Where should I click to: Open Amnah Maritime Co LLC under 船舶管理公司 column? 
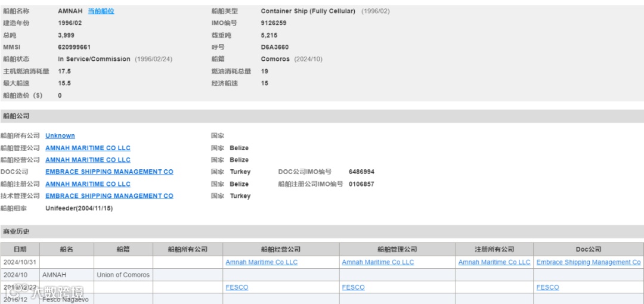pyautogui.click(x=378, y=262)
